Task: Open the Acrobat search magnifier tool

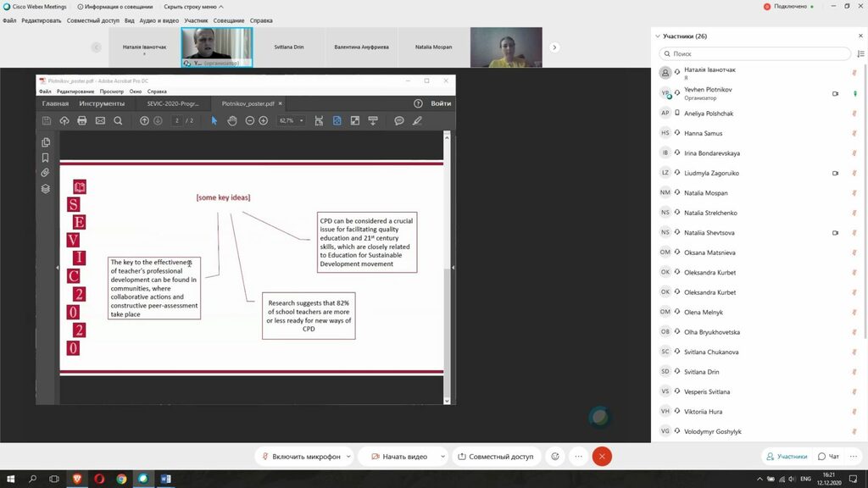Action: 118,120
